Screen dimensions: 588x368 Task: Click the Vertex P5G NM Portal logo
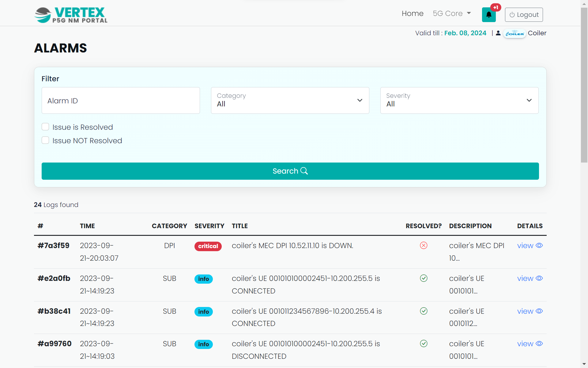pos(71,15)
